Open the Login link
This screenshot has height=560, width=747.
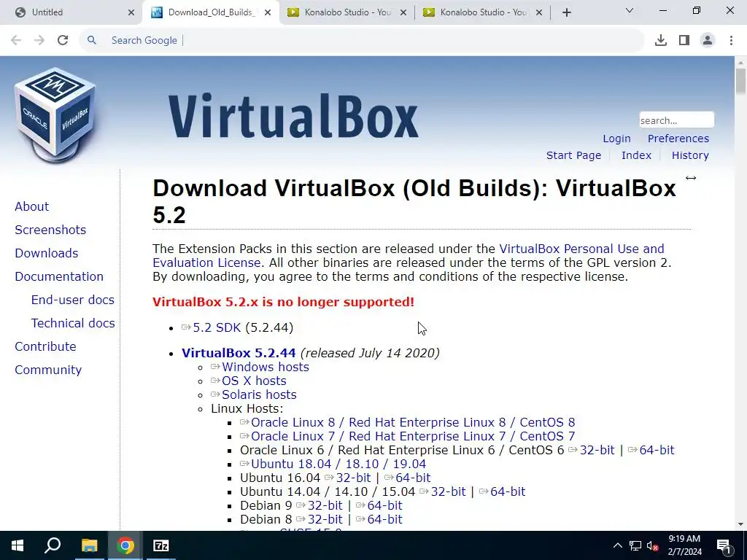(x=616, y=139)
